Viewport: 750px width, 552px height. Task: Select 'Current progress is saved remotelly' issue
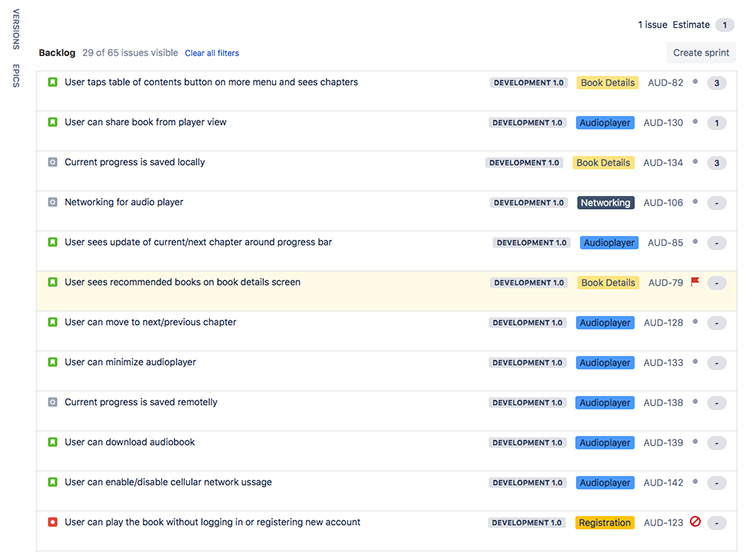386,411
